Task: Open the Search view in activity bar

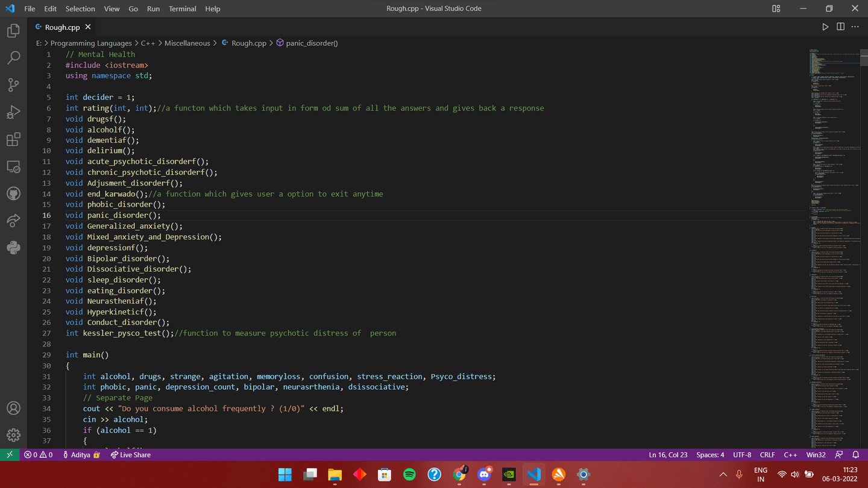Action: pyautogui.click(x=13, y=58)
